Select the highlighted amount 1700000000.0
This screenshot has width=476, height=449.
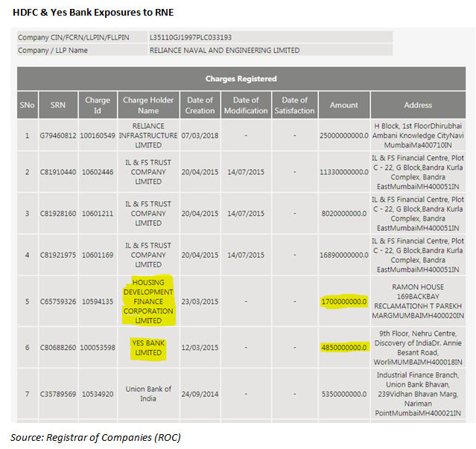(344, 302)
